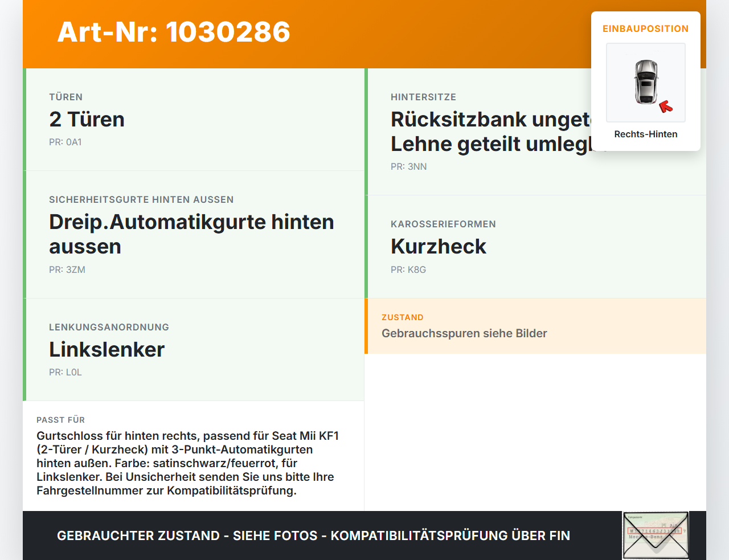The image size is (729, 560).
Task: Click the green bar next to Lenkungsanordnung
Action: pyautogui.click(x=24, y=350)
